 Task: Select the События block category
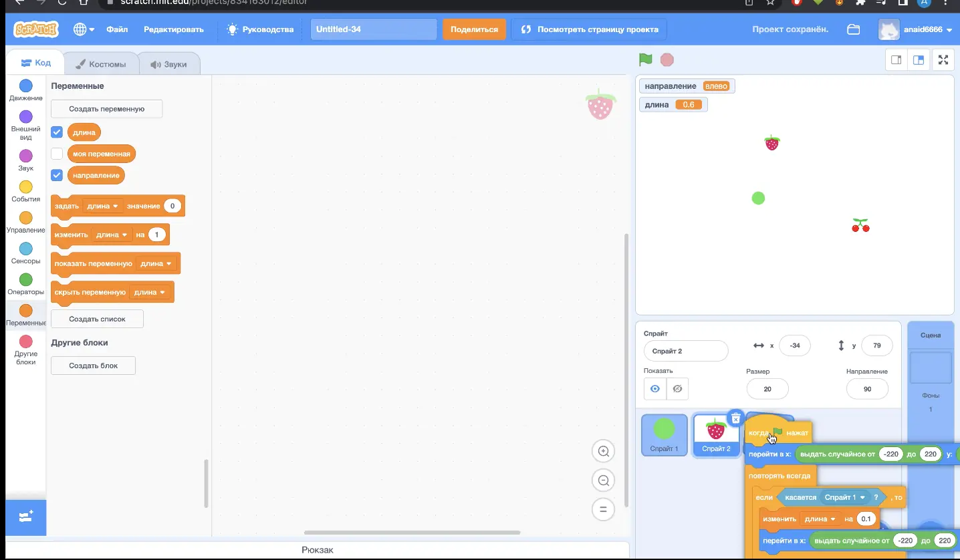click(x=25, y=191)
